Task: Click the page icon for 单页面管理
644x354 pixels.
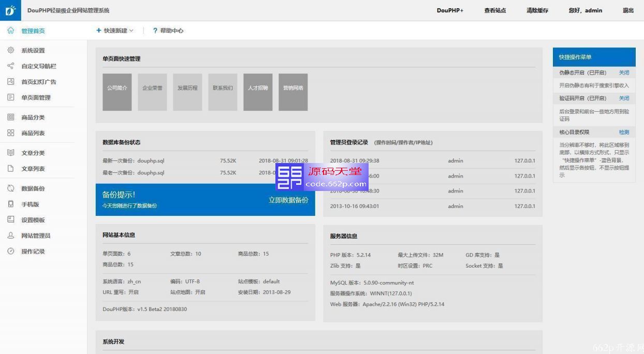Action: (10, 97)
